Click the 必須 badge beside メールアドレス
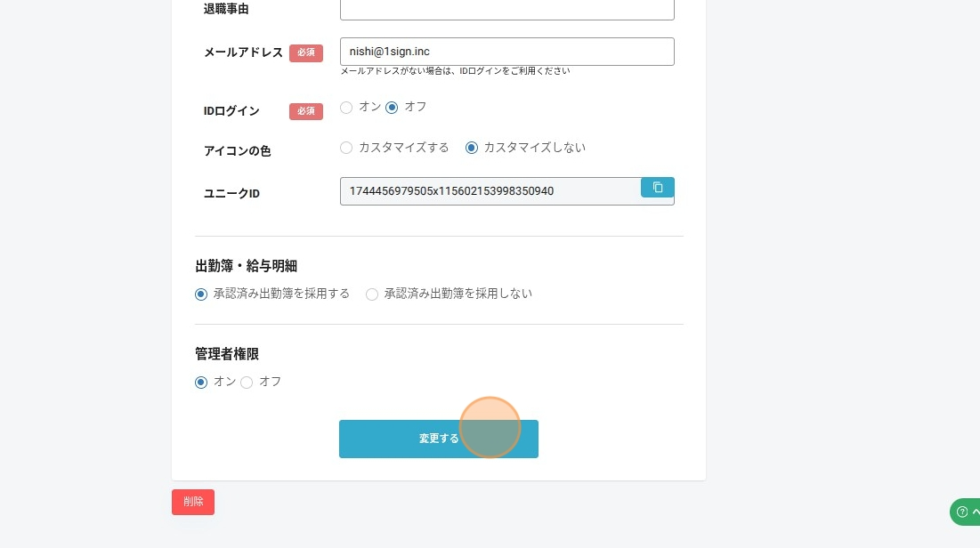The height and width of the screenshot is (548, 980). point(306,52)
